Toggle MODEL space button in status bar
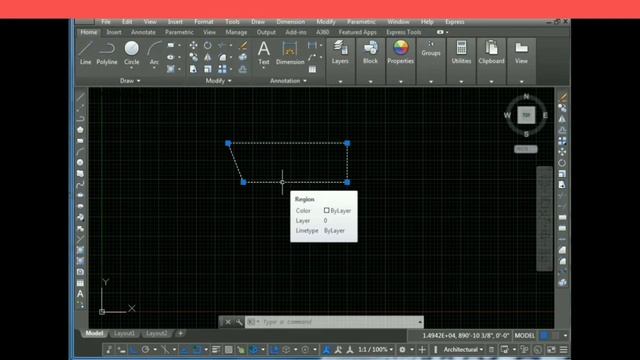640x360 pixels. coord(524,336)
